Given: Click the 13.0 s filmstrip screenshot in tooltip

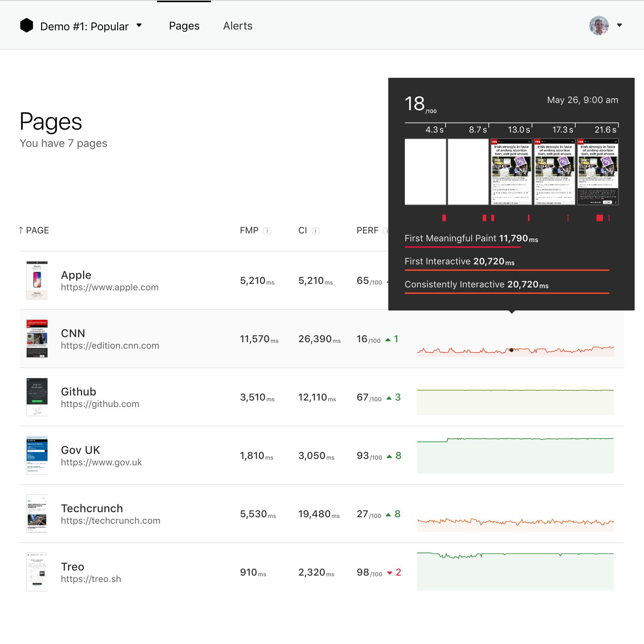Looking at the screenshot, I should [511, 172].
